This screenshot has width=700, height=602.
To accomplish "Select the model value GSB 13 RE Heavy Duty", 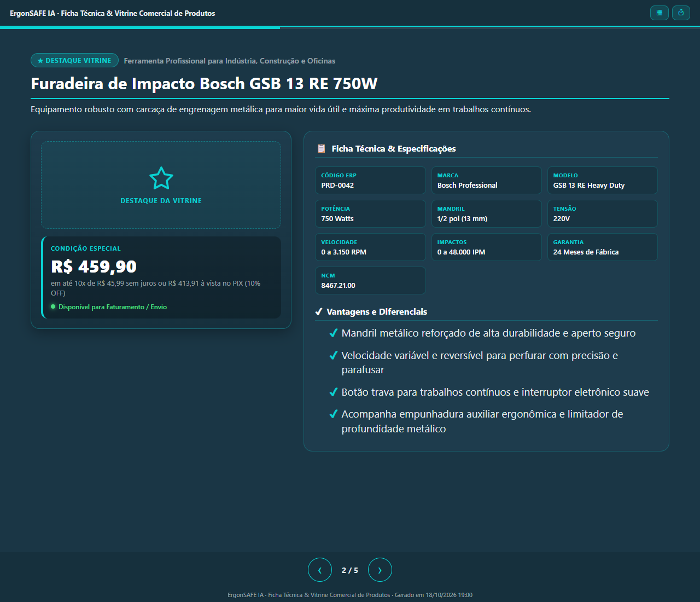I will (589, 186).
